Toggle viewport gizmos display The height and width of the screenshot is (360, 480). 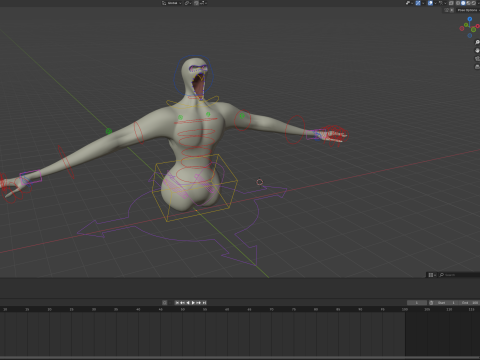pyautogui.click(x=418, y=3)
